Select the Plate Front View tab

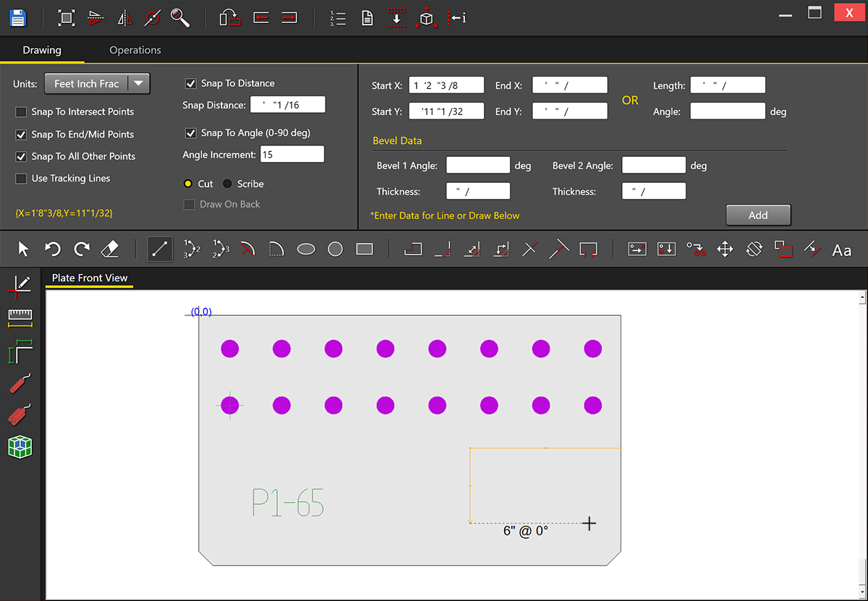click(90, 278)
